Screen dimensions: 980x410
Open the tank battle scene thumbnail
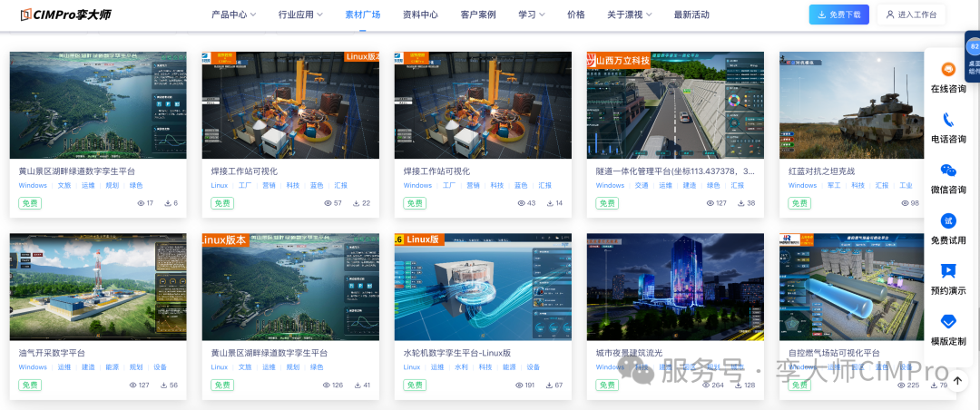(x=851, y=105)
